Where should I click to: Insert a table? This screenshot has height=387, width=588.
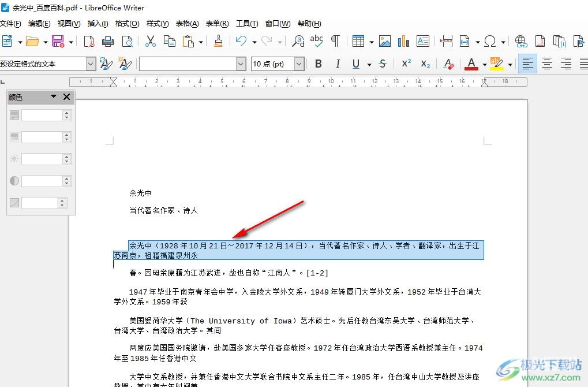[x=358, y=41]
